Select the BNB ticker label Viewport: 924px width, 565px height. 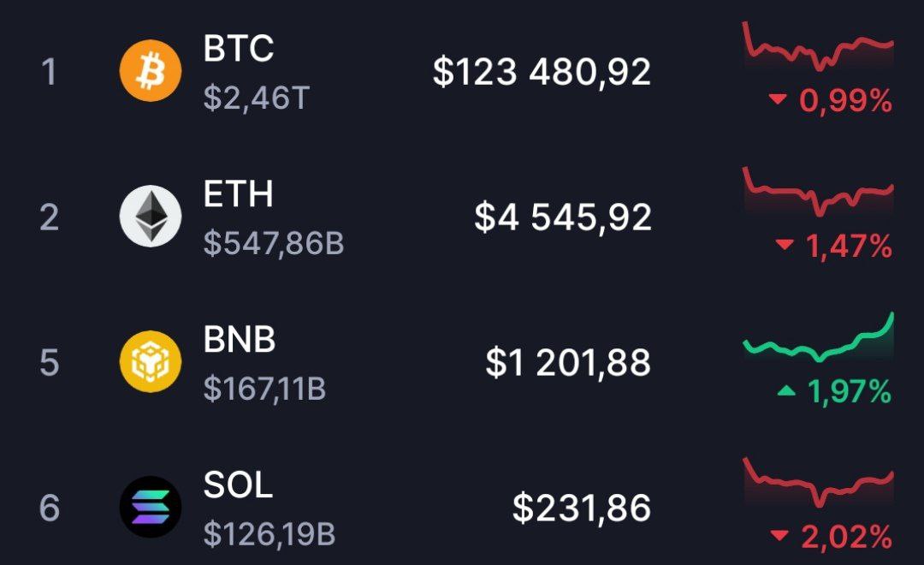(240, 340)
